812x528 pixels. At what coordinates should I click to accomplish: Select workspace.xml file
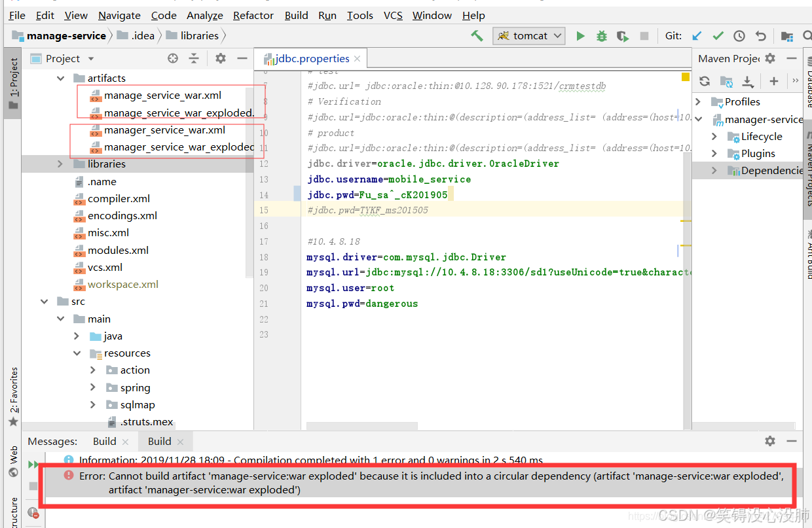tap(123, 285)
